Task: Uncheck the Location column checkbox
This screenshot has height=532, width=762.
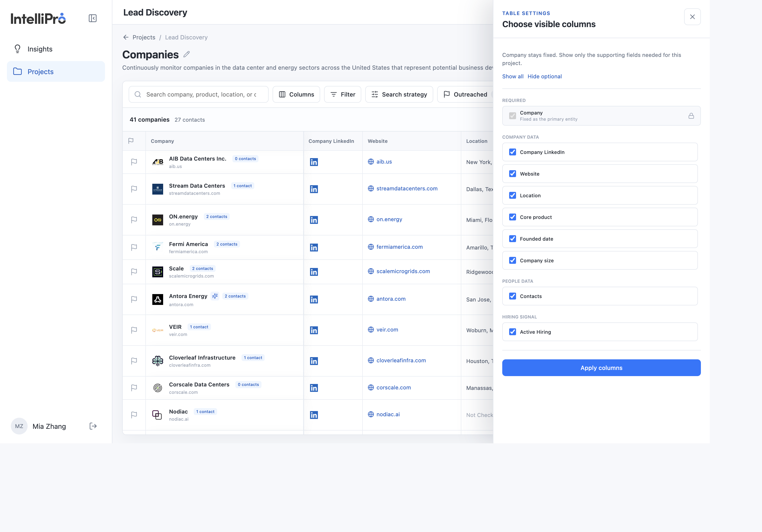Action: tap(513, 195)
